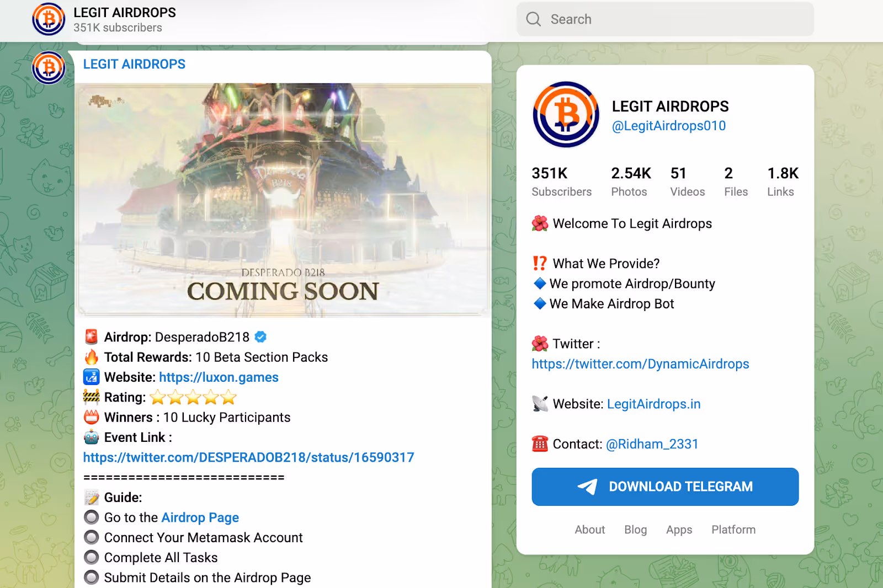Open the Apps footer link

679,530
